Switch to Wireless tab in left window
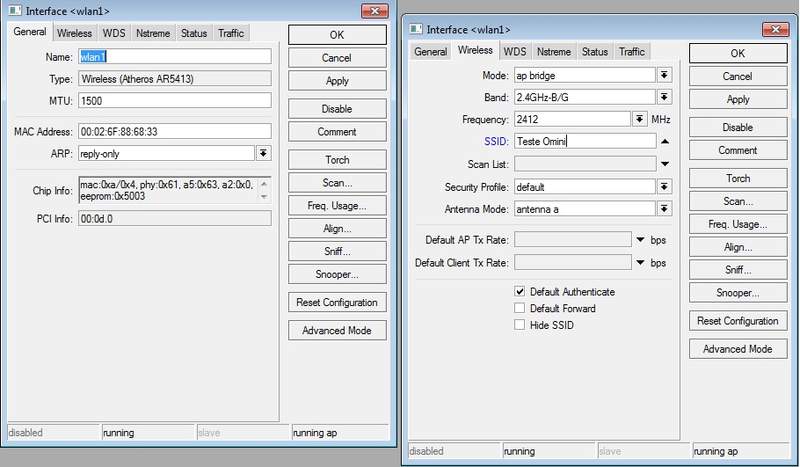 point(74,33)
